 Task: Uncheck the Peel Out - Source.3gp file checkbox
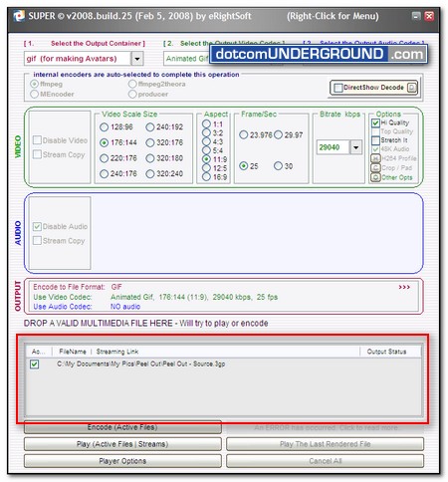[34, 364]
